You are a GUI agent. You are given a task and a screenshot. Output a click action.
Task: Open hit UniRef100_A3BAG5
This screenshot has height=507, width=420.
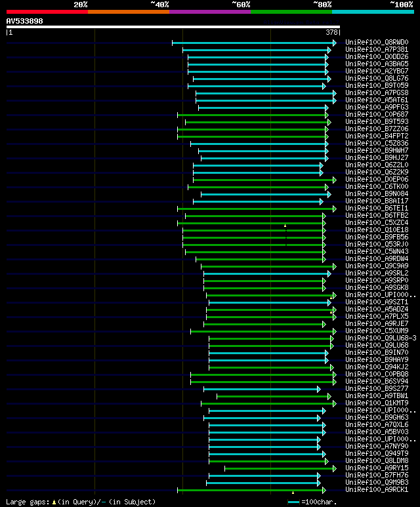pyautogui.click(x=377, y=64)
